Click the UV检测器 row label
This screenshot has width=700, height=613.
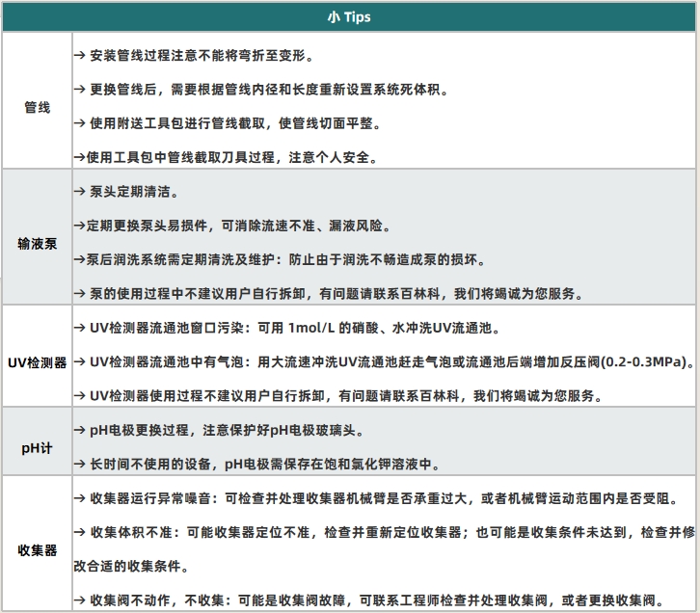[x=37, y=362]
